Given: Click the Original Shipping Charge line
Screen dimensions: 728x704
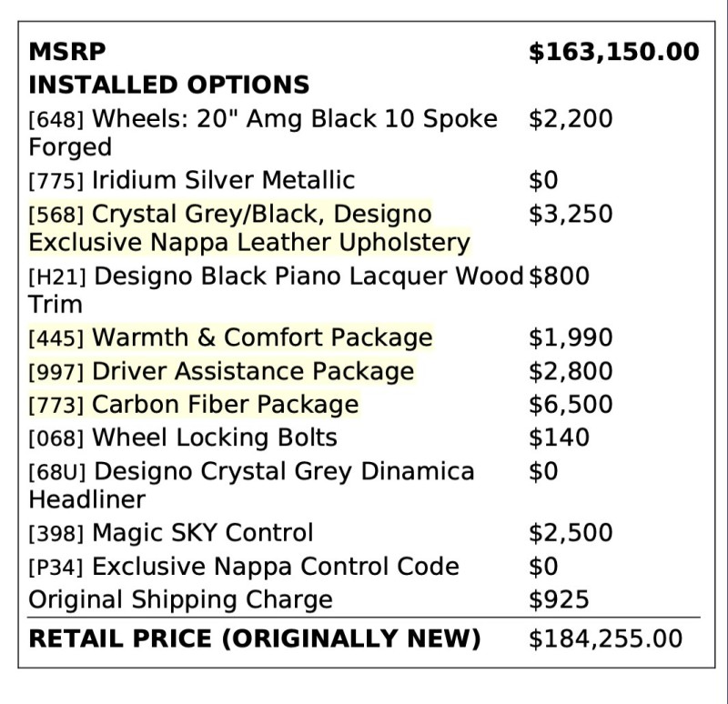Looking at the screenshot, I should (180, 599).
